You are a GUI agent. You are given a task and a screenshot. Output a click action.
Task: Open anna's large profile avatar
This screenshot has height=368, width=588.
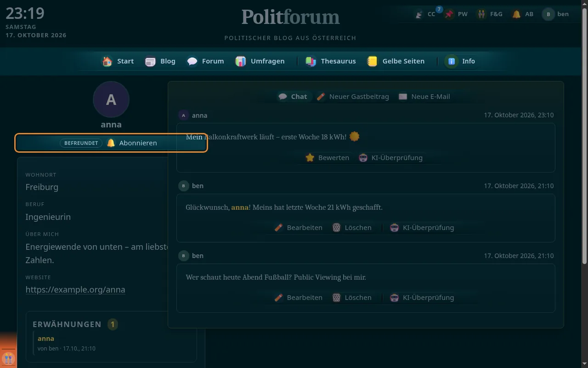[111, 99]
